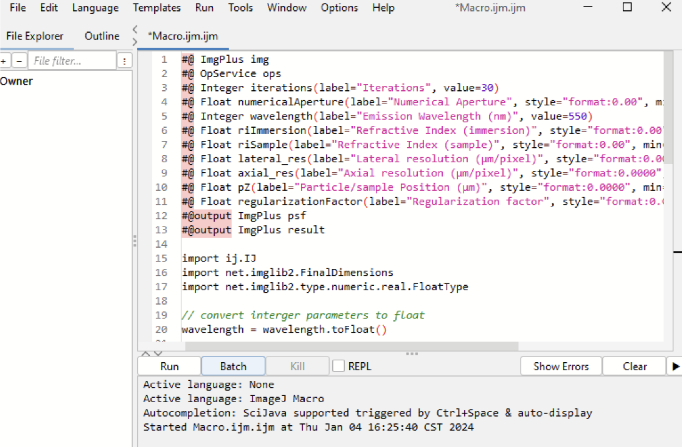
Task: Click the Kill button
Action: coord(298,366)
